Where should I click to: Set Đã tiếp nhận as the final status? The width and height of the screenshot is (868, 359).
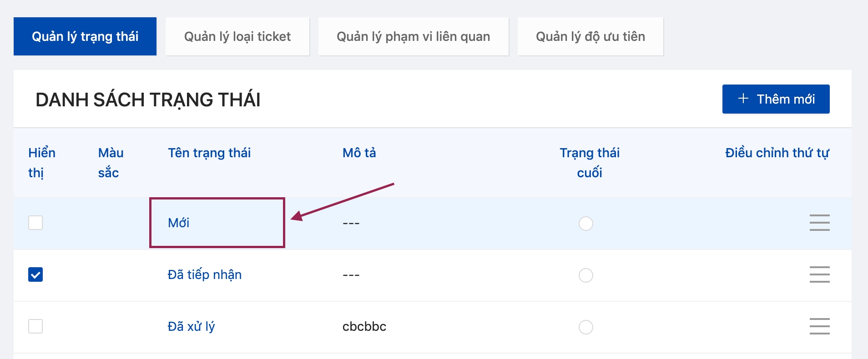pyautogui.click(x=585, y=275)
